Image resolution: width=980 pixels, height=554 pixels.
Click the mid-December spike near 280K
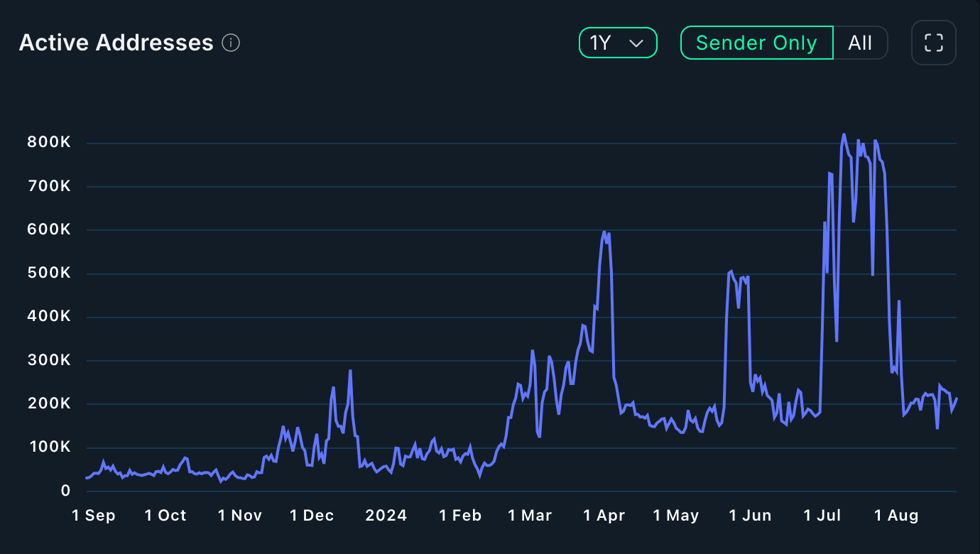point(350,370)
